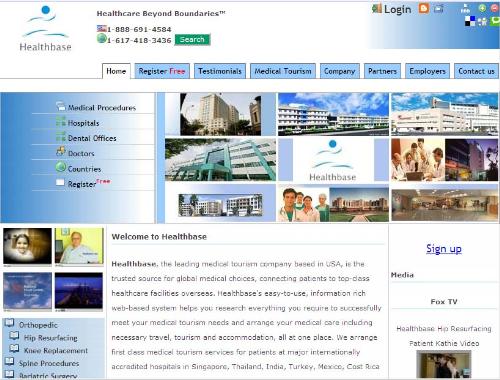The height and width of the screenshot is (380, 500).
Task: Open the orange Blogger icon
Action: [x=424, y=8]
